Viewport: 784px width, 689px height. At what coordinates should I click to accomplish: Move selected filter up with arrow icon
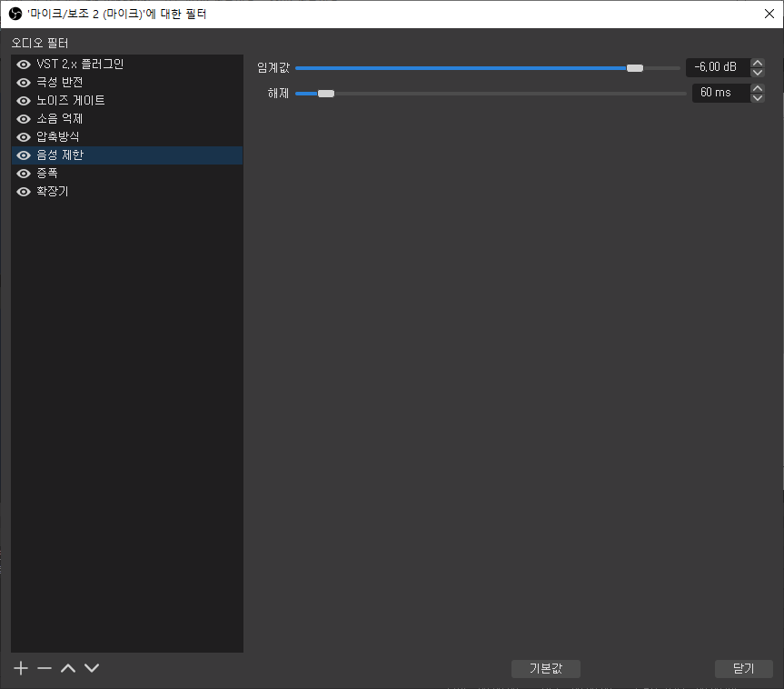pyautogui.click(x=68, y=668)
